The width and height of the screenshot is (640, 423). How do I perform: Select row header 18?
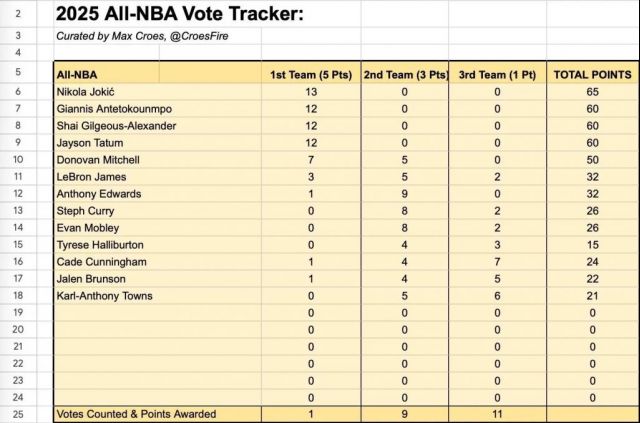pos(18,296)
